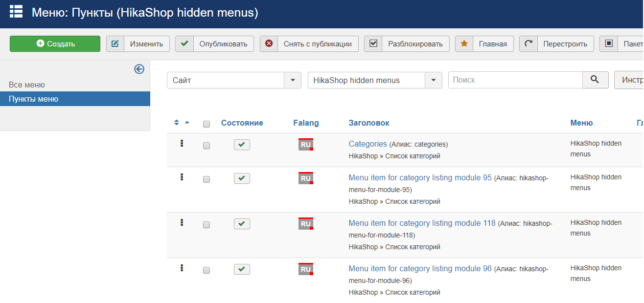Open Все меню in the sidebar
The width and height of the screenshot is (644, 303).
tap(27, 85)
